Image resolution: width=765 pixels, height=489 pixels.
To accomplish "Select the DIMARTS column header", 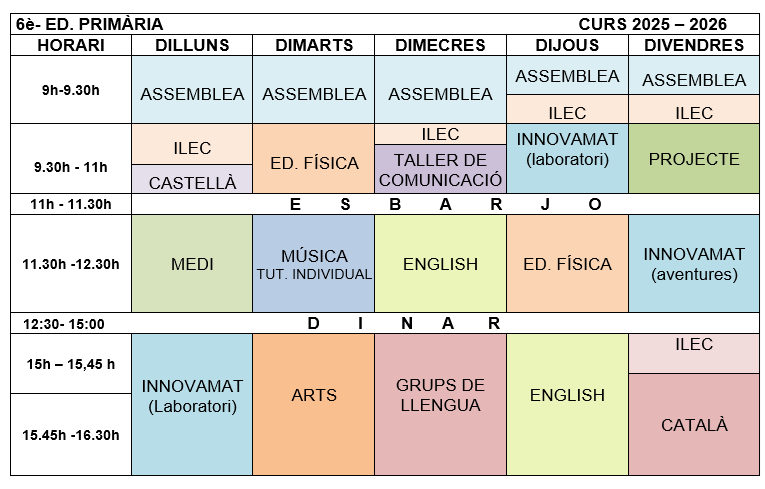I will click(x=313, y=45).
